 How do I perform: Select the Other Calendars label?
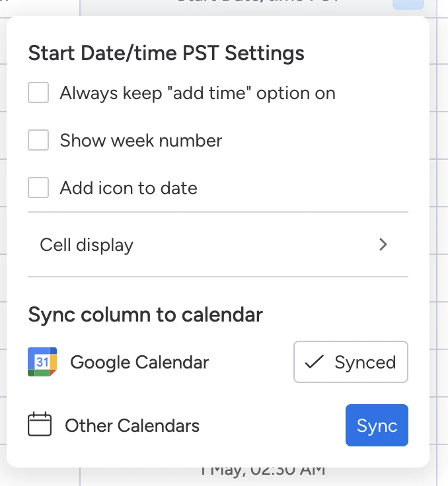[132, 425]
